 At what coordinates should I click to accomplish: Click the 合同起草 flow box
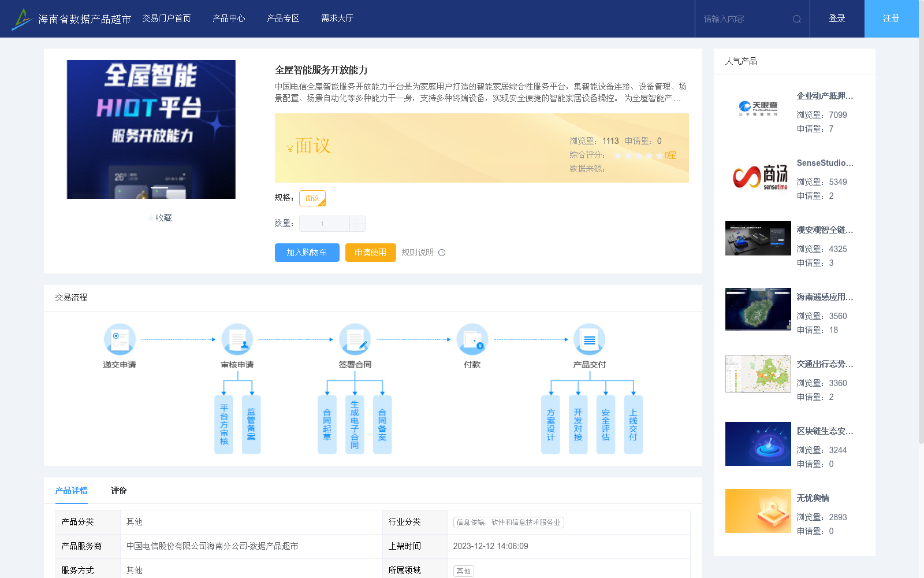[x=327, y=425]
